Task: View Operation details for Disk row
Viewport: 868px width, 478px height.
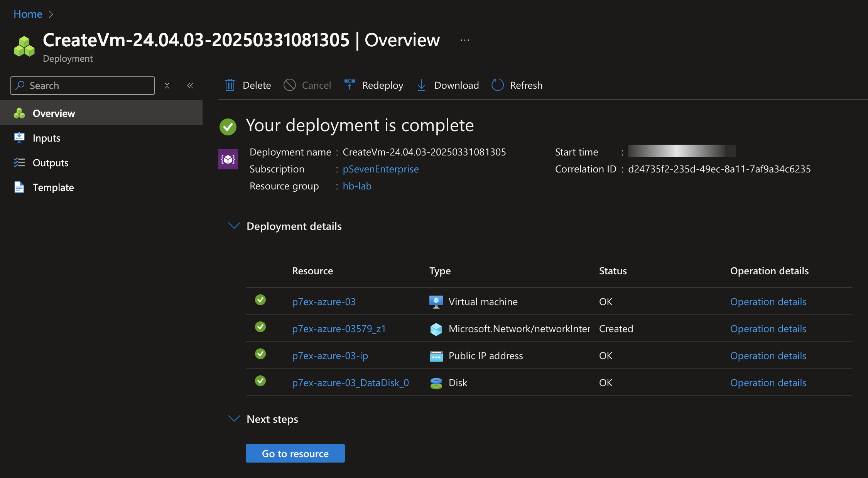Action: point(768,383)
